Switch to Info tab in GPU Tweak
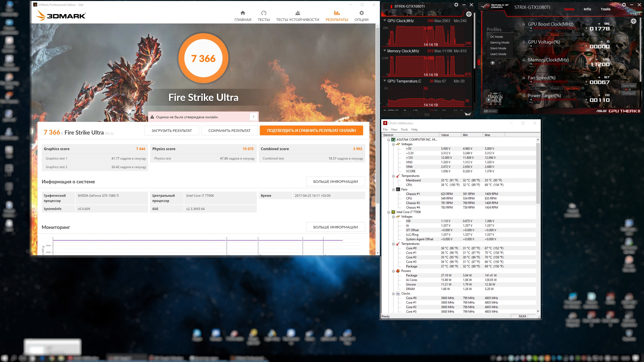The image size is (644, 362). click(x=587, y=9)
